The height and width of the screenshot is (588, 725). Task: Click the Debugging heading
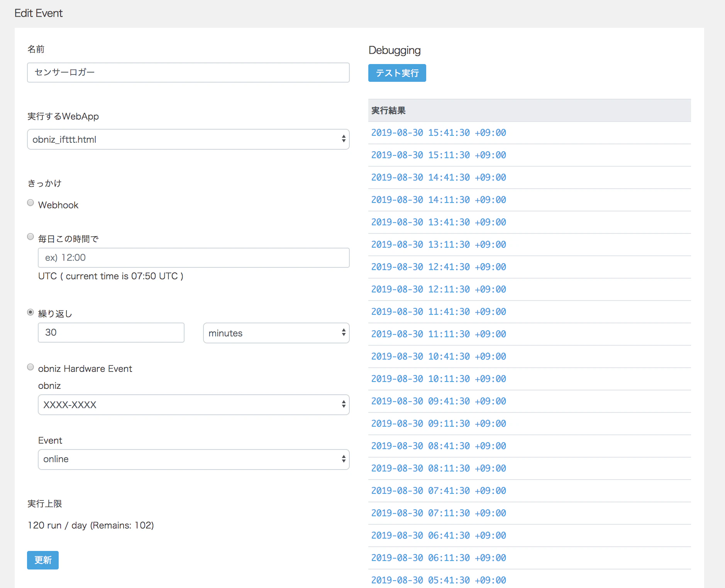point(395,51)
